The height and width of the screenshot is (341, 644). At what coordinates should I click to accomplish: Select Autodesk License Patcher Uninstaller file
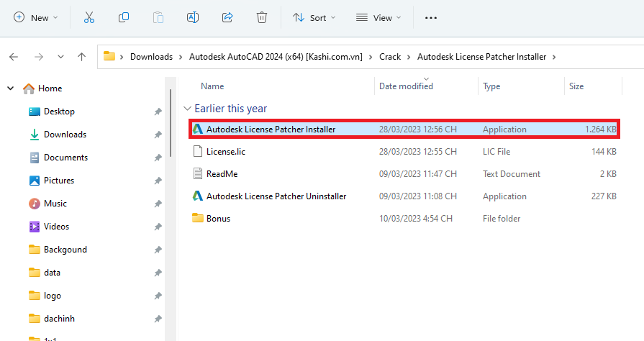pyautogui.click(x=404, y=196)
